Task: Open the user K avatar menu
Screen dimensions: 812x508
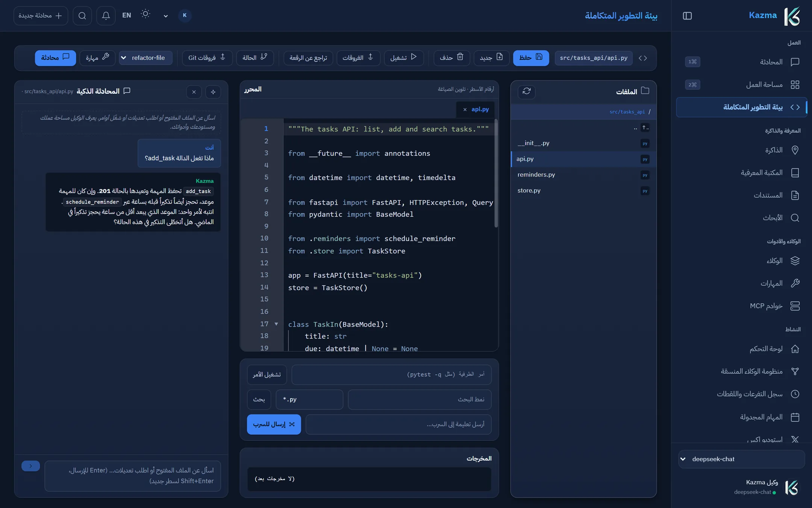Action: 185,15
